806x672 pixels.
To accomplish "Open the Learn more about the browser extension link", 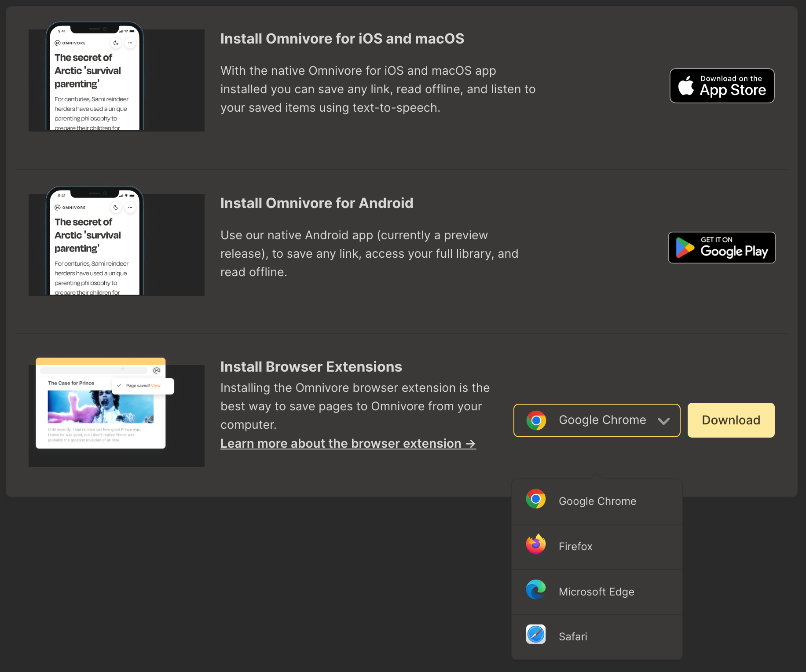I will point(348,443).
